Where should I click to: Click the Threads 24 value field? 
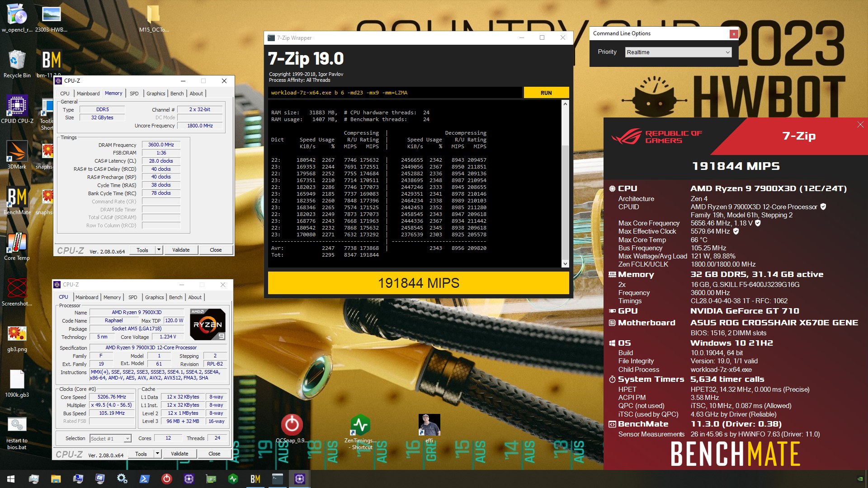(217, 438)
